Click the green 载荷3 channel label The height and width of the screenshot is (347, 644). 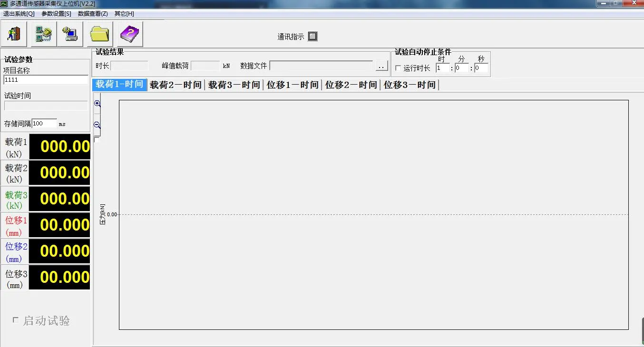coord(16,195)
